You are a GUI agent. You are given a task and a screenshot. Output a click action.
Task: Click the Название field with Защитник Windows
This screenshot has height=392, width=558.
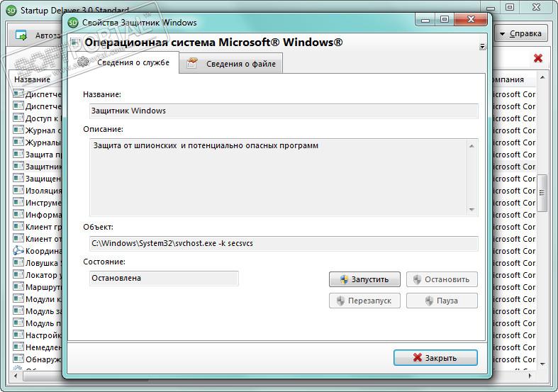click(x=284, y=111)
